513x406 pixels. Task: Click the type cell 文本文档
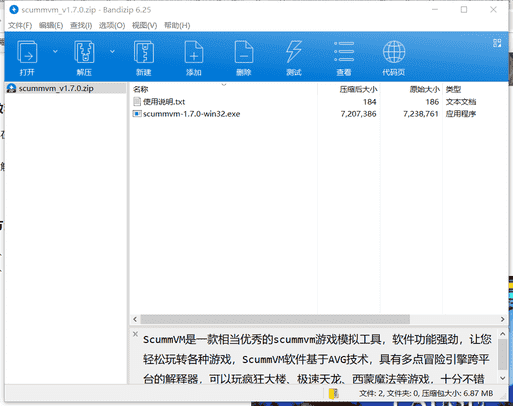click(461, 102)
